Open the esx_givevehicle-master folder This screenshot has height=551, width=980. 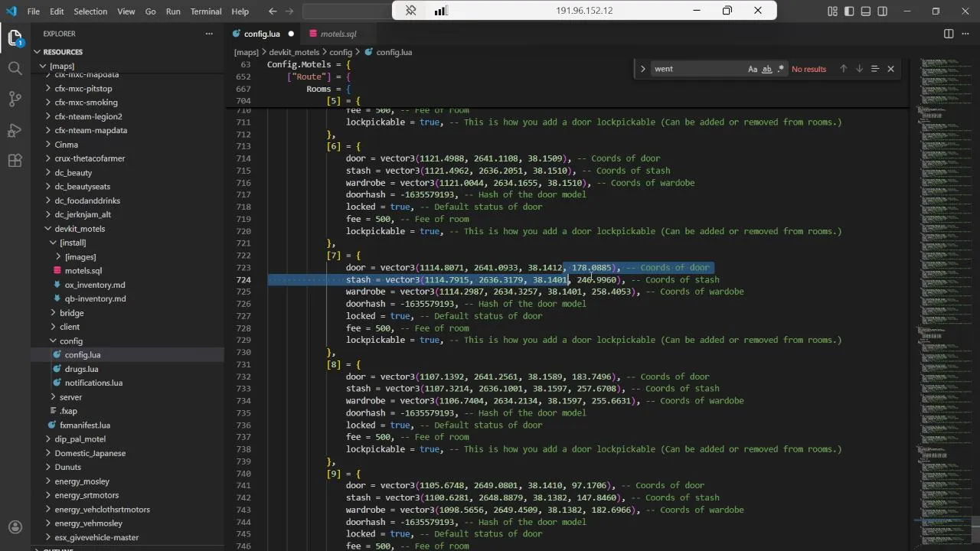tap(127, 537)
